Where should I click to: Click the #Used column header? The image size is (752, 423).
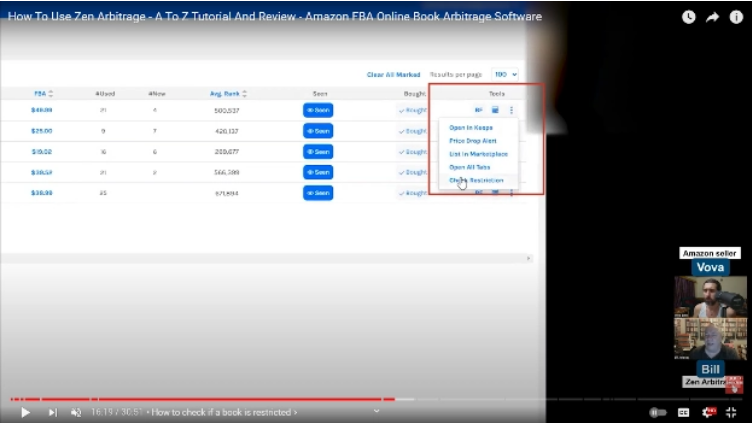point(105,94)
